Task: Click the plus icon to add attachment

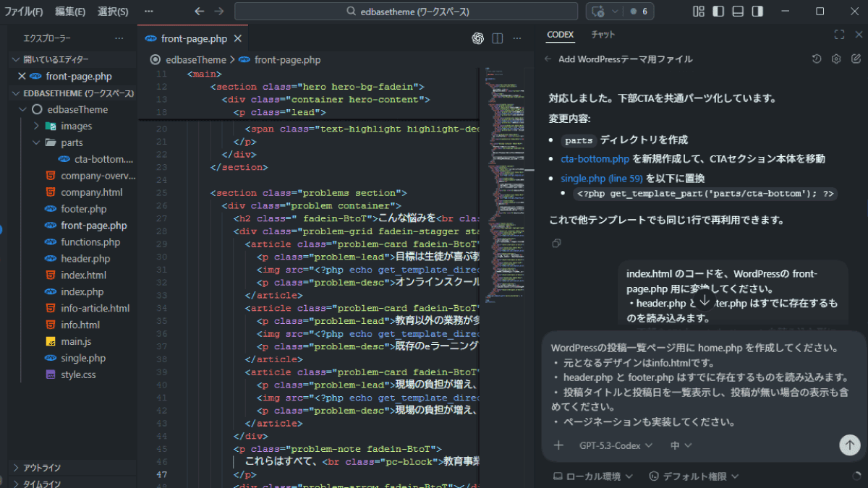Action: (558, 445)
